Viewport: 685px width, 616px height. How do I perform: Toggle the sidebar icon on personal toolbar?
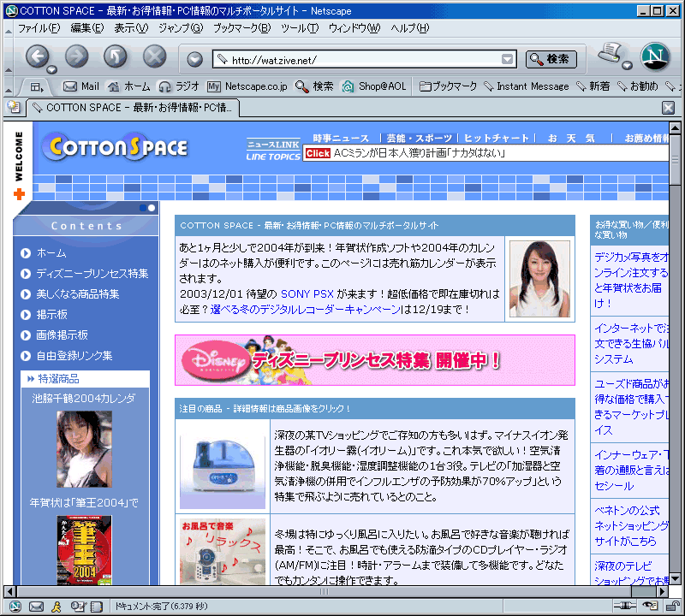point(37,87)
